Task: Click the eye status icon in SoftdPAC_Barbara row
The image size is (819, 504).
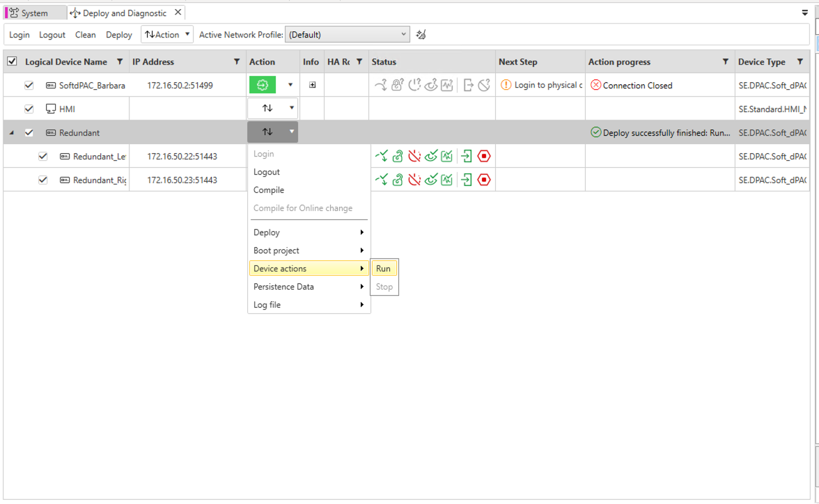Action: coord(431,85)
